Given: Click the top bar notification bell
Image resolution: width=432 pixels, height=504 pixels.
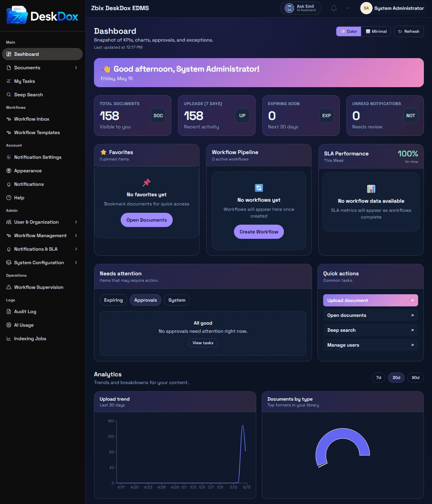Looking at the screenshot, I should pos(334,8).
